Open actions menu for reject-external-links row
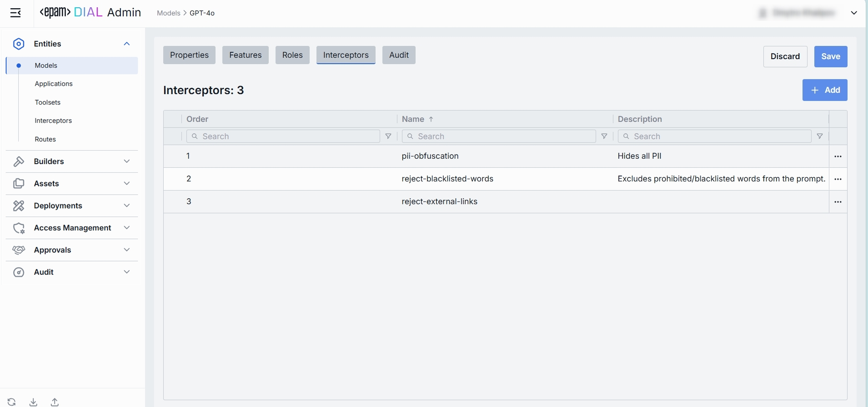The image size is (868, 407). [838, 202]
